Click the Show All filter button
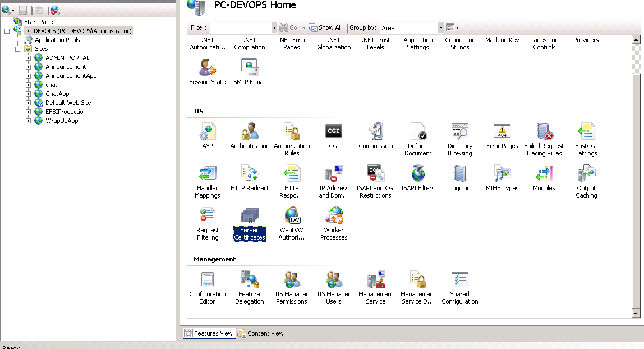The width and height of the screenshot is (644, 349). point(325,27)
